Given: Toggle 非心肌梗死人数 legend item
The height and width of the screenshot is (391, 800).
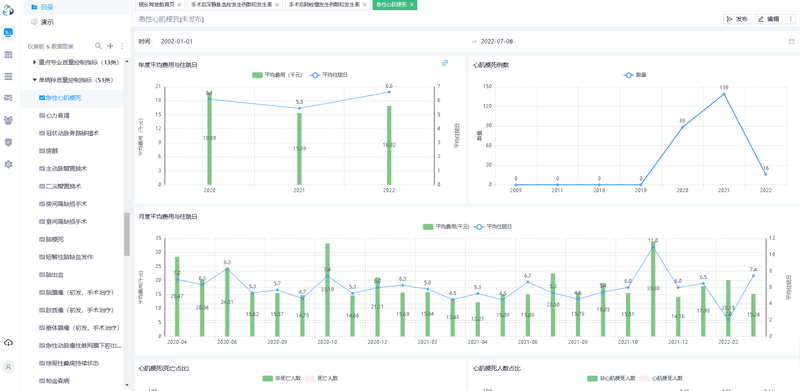Looking at the screenshot, I should pyautogui.click(x=611, y=378).
